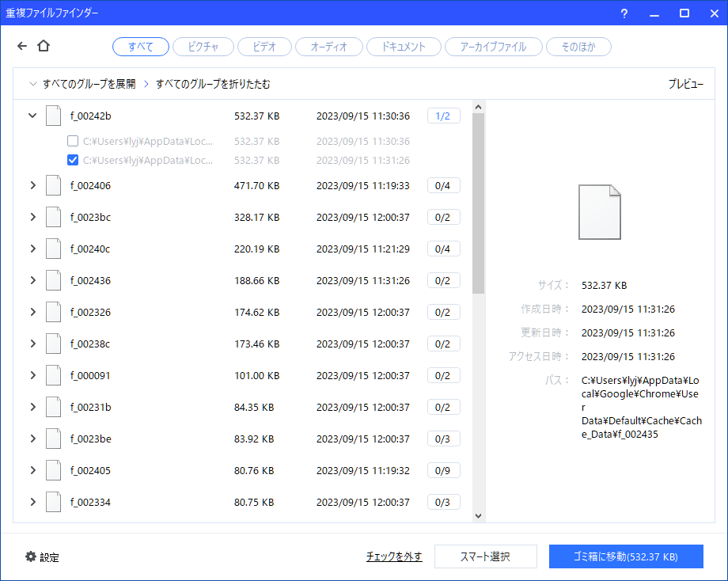Click the 174.62 KB size value
The image size is (728, 581).
click(x=256, y=312)
